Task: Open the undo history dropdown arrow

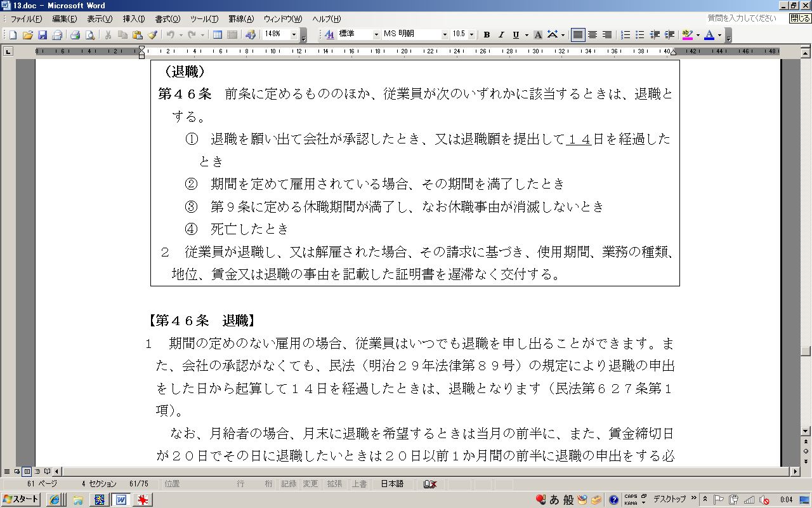Action: pos(181,35)
